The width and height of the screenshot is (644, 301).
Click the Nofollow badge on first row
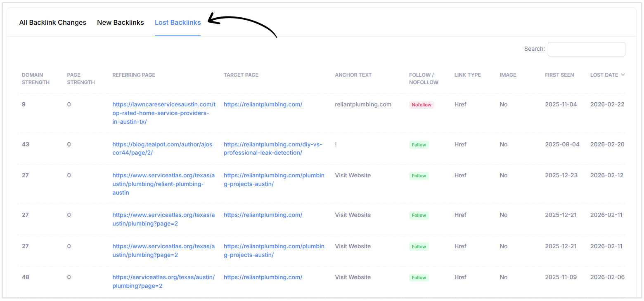click(x=421, y=105)
